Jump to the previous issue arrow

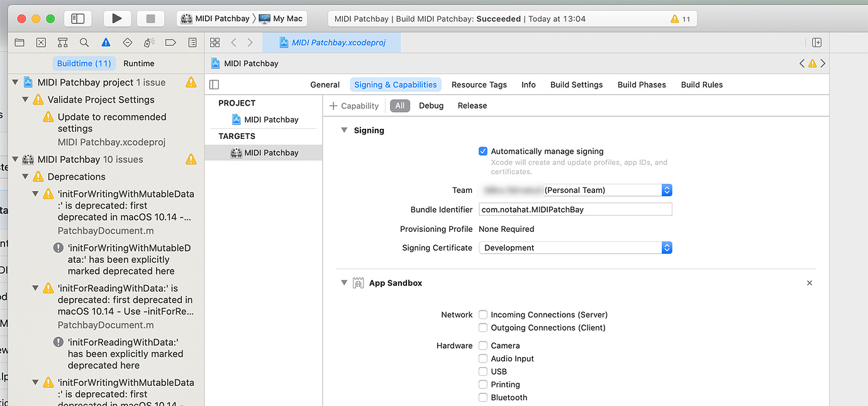click(x=802, y=63)
